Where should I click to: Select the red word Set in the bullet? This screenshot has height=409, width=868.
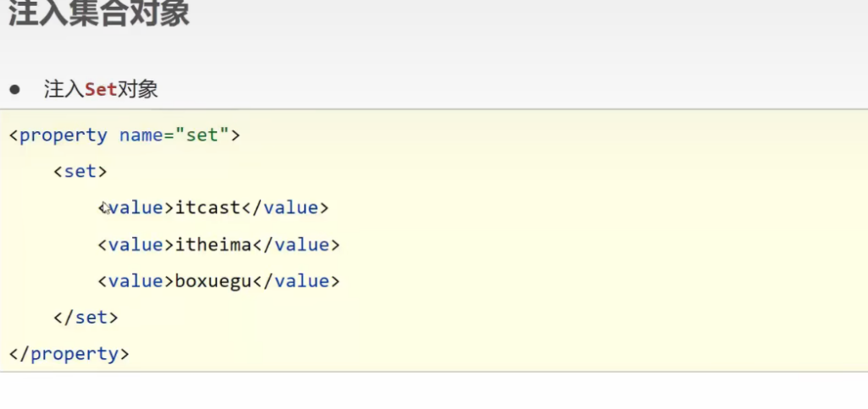tap(100, 90)
